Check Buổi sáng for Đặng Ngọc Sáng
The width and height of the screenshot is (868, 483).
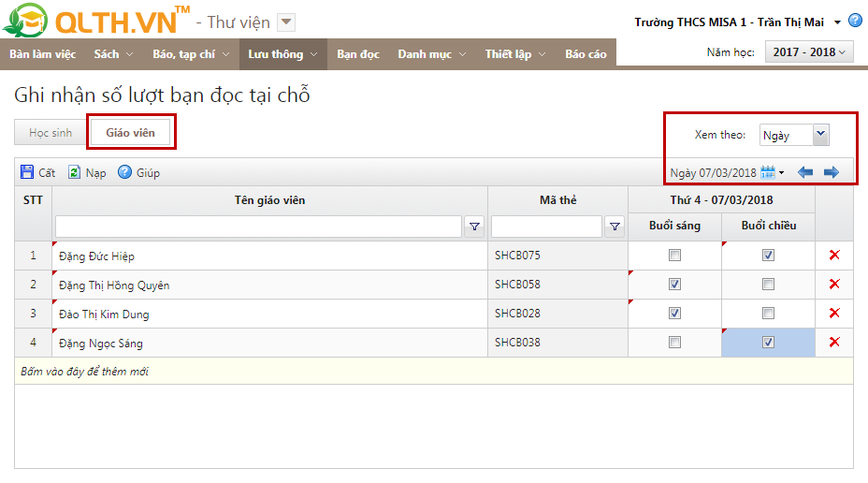[x=674, y=343]
